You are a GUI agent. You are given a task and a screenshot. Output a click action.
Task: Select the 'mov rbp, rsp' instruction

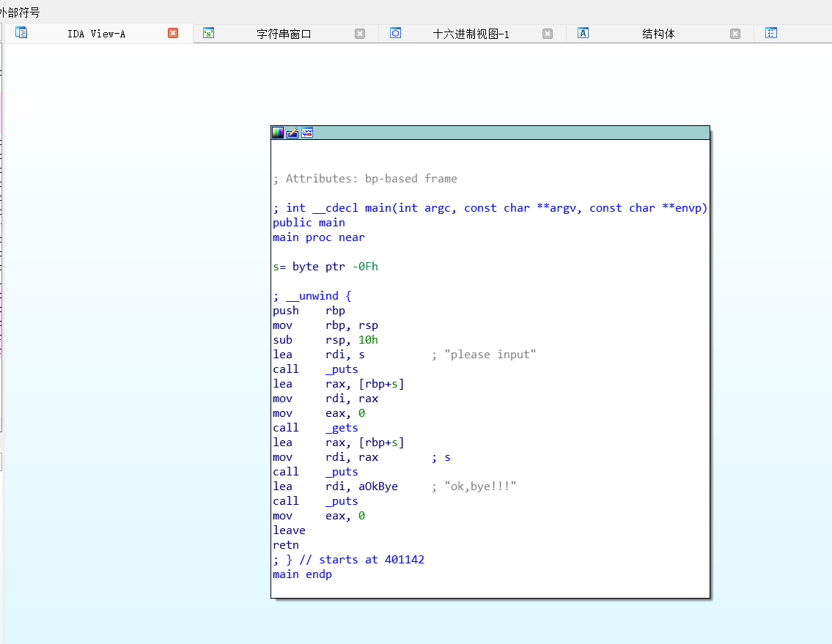[325, 325]
